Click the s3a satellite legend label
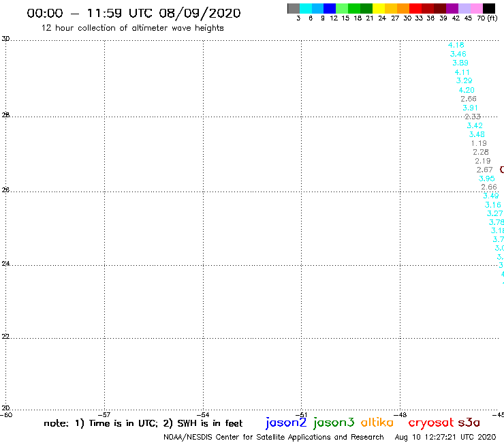Image resolution: width=504 pixels, height=443 pixels. coord(469,423)
